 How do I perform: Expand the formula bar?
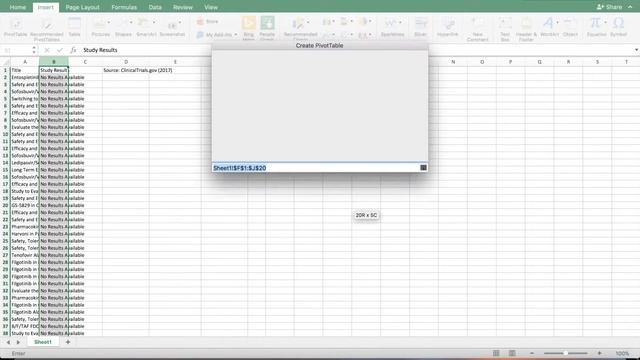click(636, 50)
